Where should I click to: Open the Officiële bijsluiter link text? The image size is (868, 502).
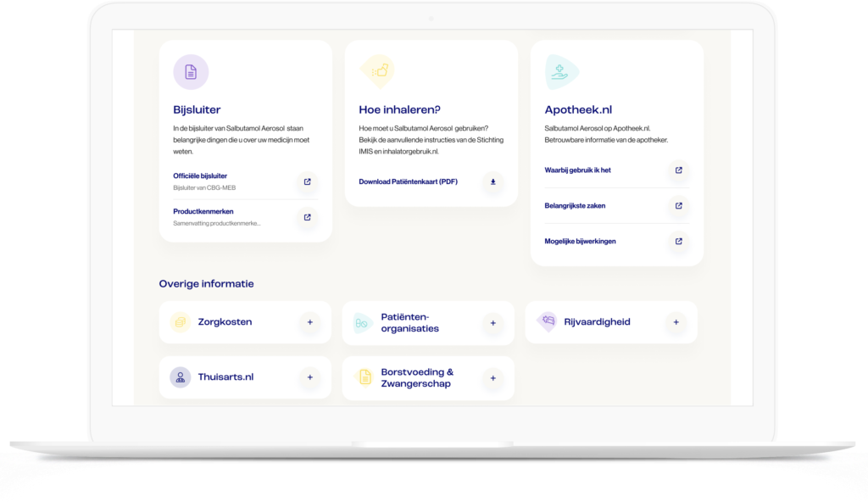[x=200, y=176]
